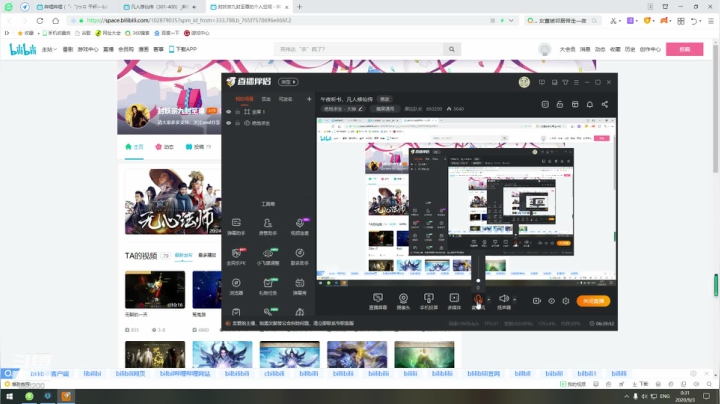
Task: Open the 小飞碟 tool icon with new badge
Action: click(268, 257)
